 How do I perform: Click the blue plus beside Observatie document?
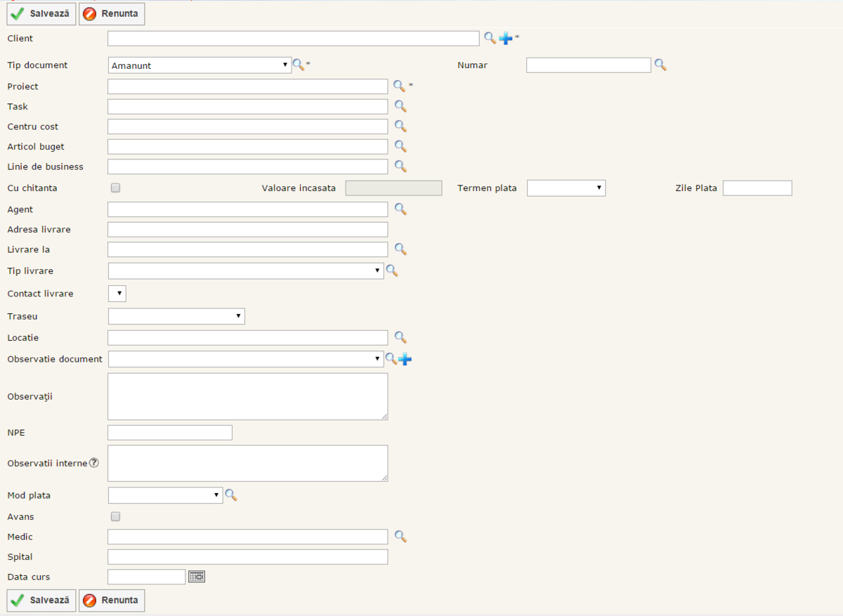(x=405, y=360)
